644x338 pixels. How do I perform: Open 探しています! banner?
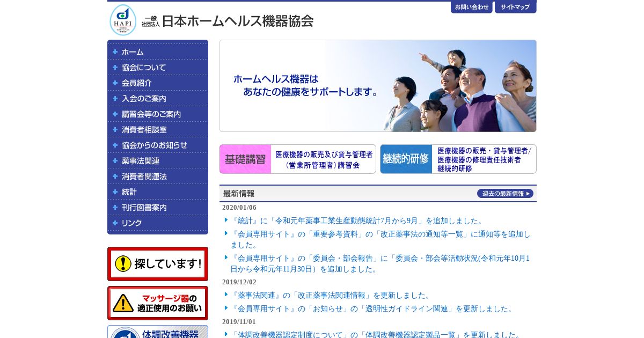point(158,264)
